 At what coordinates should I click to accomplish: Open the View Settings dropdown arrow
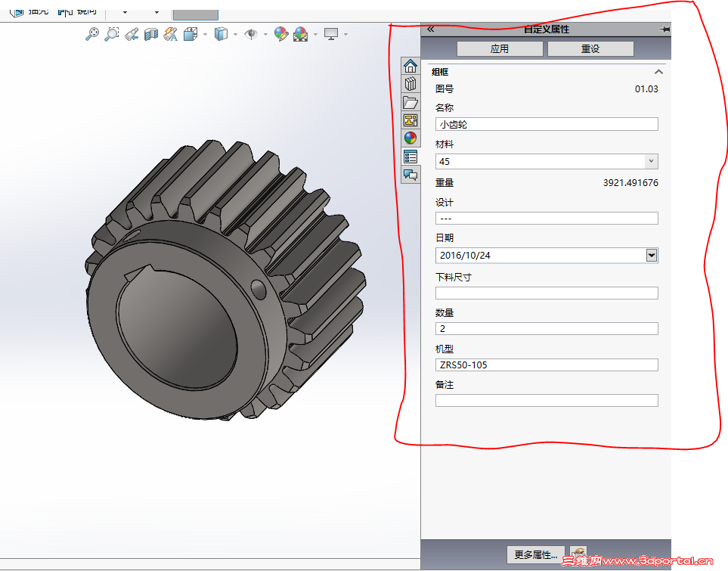pyautogui.click(x=345, y=34)
